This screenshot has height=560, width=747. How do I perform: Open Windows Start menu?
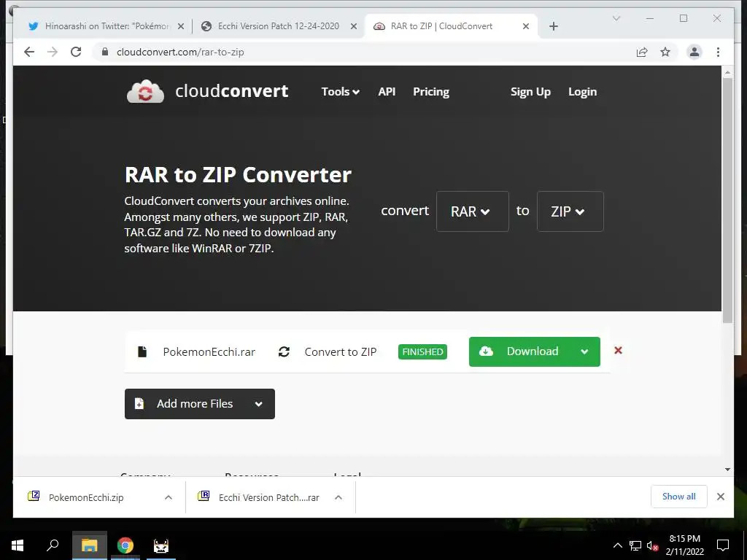pyautogui.click(x=18, y=545)
